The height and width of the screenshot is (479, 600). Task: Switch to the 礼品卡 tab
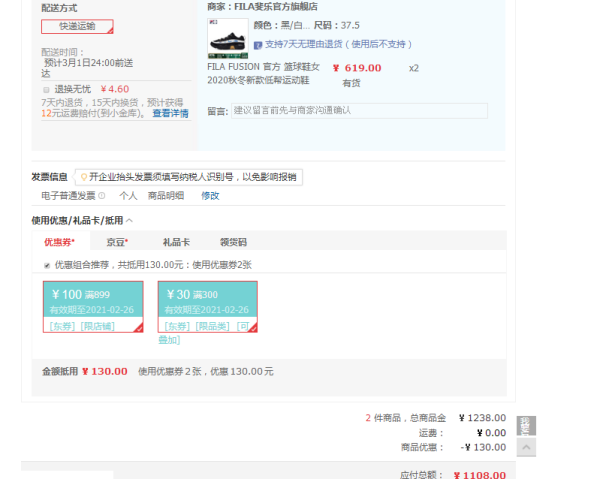point(176,242)
